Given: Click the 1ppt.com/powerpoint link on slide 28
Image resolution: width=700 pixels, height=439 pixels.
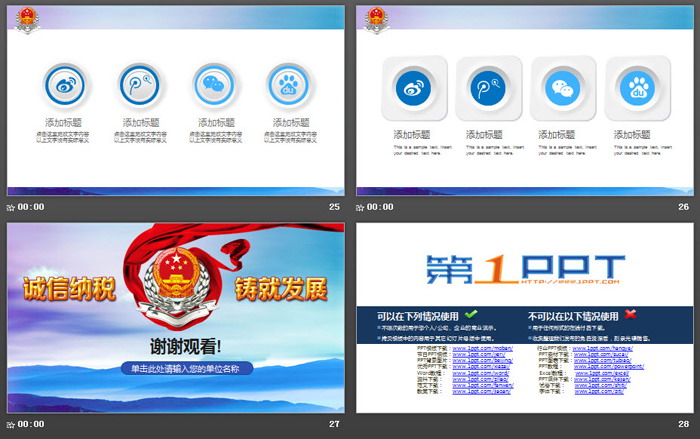Looking at the screenshot, I should coord(613,366).
